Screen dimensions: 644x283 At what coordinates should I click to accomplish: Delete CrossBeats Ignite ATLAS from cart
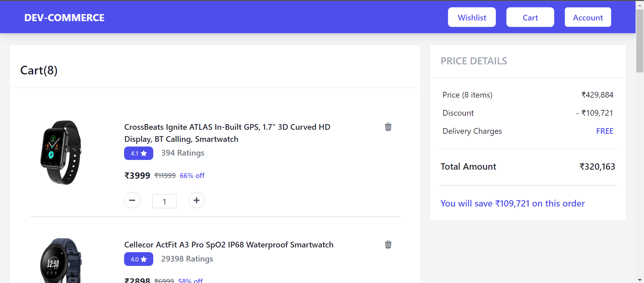point(388,127)
